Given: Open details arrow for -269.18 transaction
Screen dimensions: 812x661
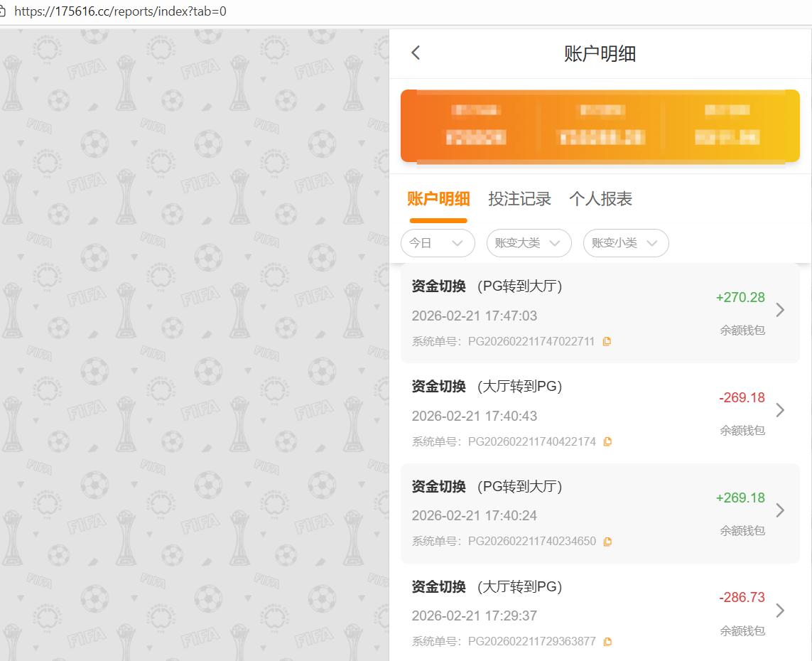Looking at the screenshot, I should pyautogui.click(x=780, y=410).
